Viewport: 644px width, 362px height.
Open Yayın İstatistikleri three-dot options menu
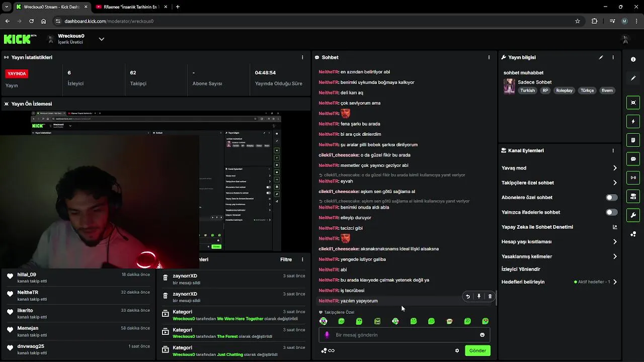pos(302,57)
